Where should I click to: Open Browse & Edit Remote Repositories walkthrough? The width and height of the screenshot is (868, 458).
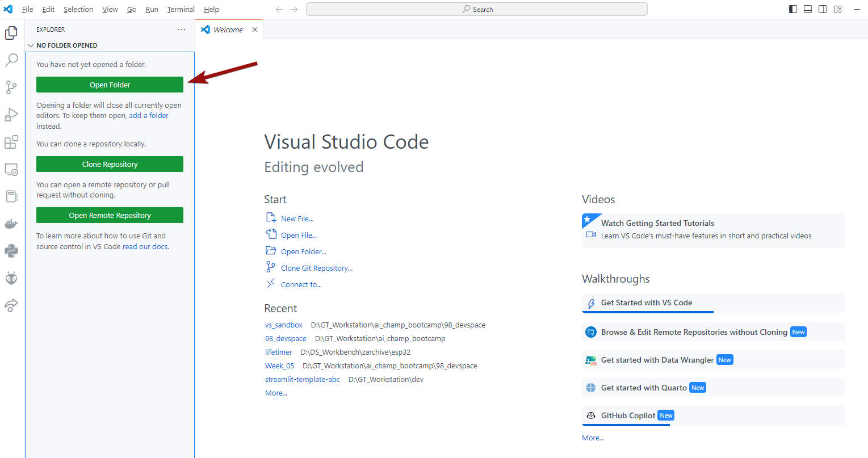714,332
